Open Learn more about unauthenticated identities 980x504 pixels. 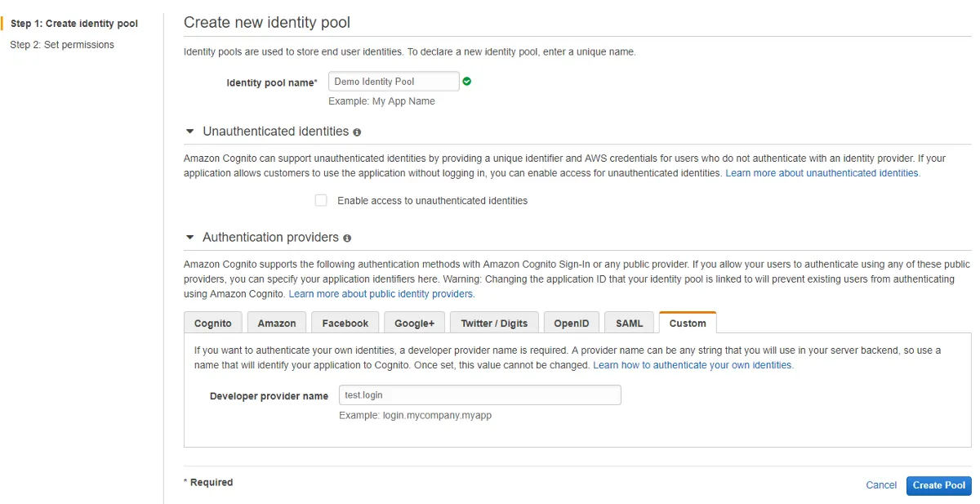[x=822, y=172]
